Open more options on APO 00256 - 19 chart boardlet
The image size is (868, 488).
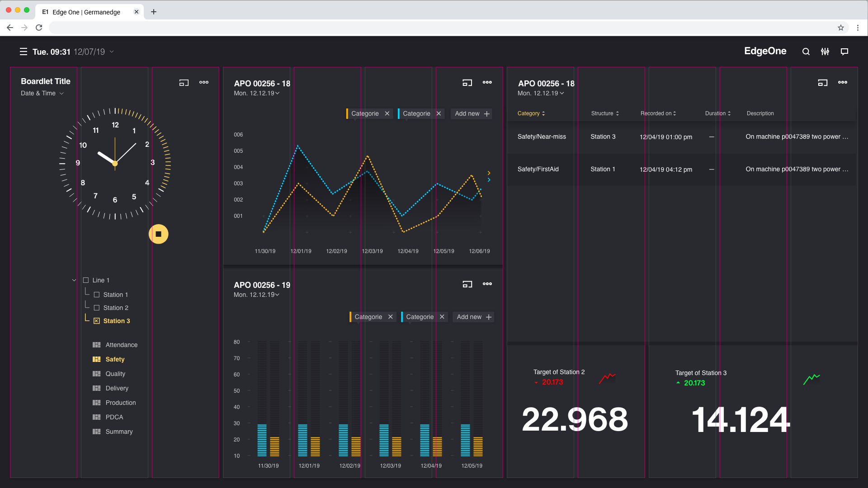point(487,284)
